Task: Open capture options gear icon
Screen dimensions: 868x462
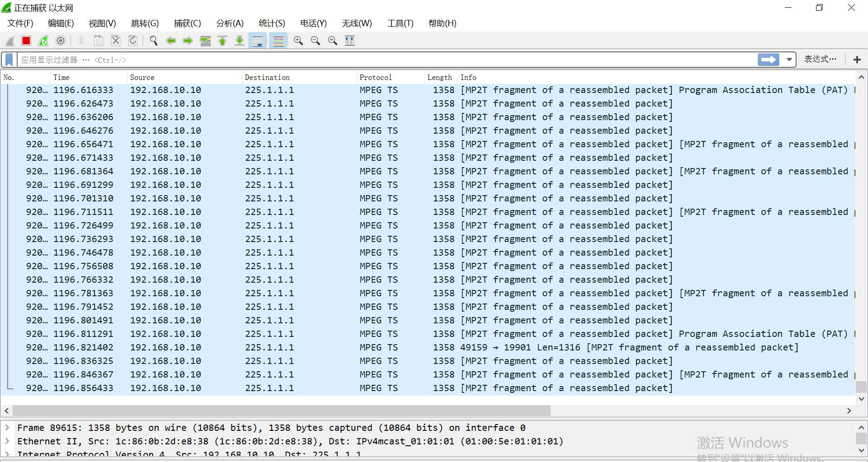Action: (x=61, y=41)
